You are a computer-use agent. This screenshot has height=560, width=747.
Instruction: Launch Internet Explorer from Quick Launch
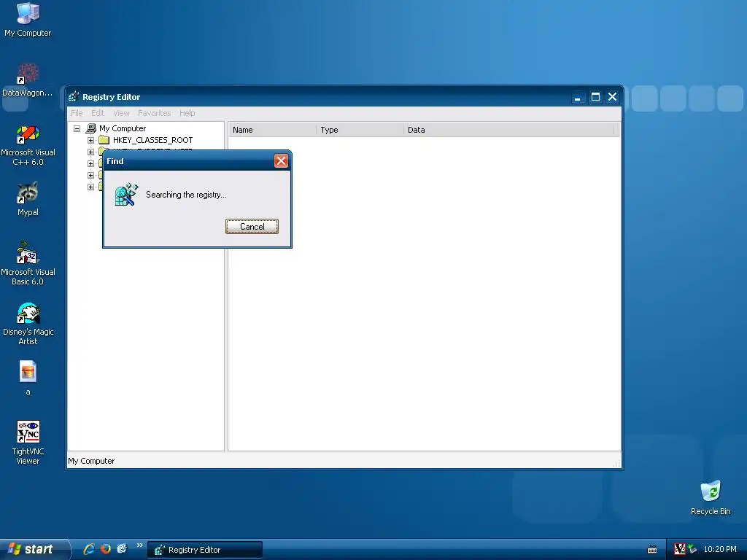click(88, 549)
